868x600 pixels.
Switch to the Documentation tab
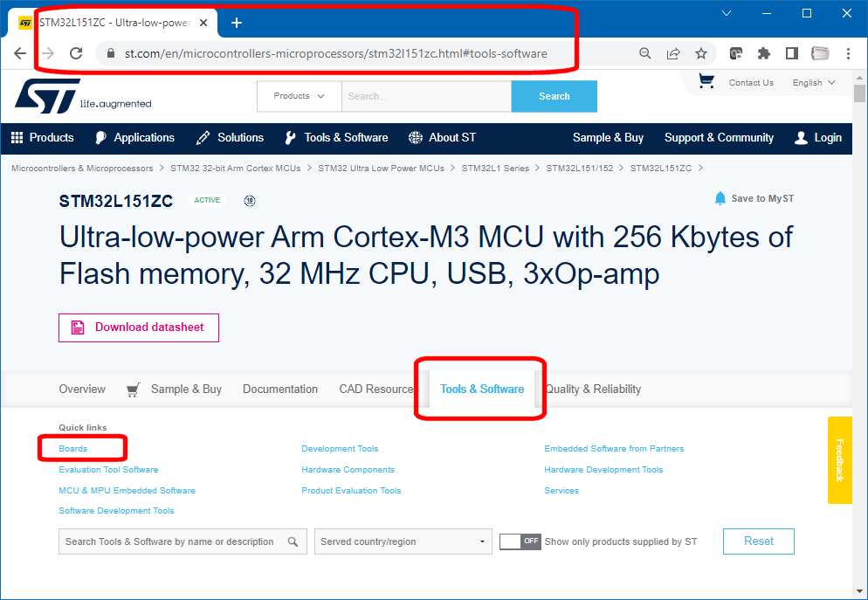pos(280,390)
